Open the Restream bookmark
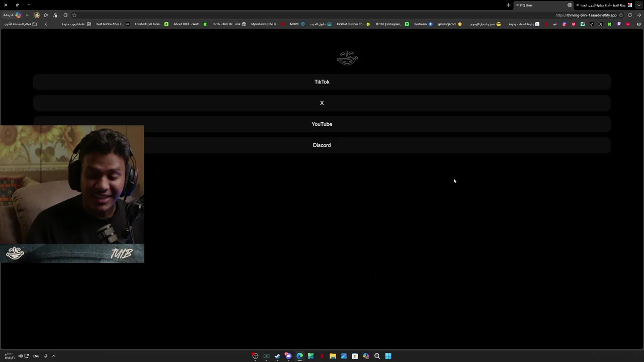 click(423, 24)
